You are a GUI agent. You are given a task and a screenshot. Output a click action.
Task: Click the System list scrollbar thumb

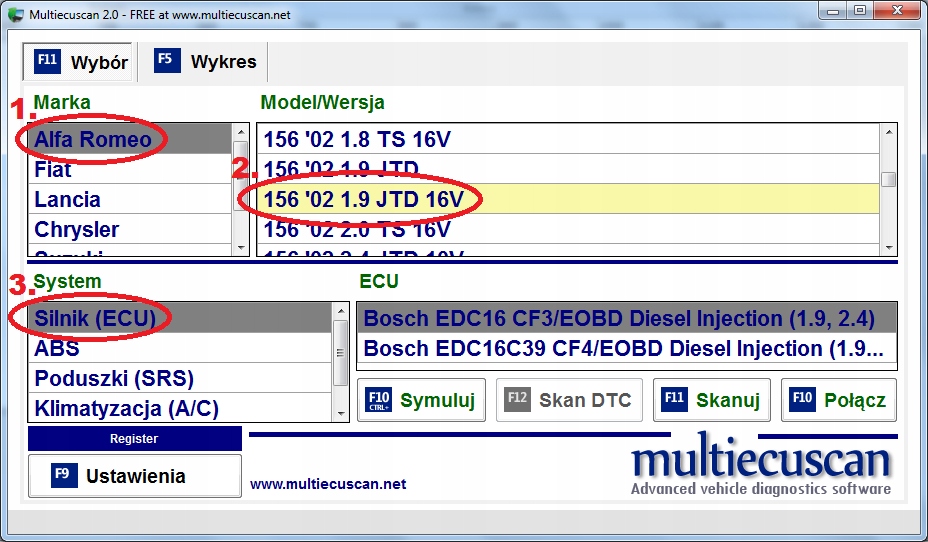[x=340, y=353]
